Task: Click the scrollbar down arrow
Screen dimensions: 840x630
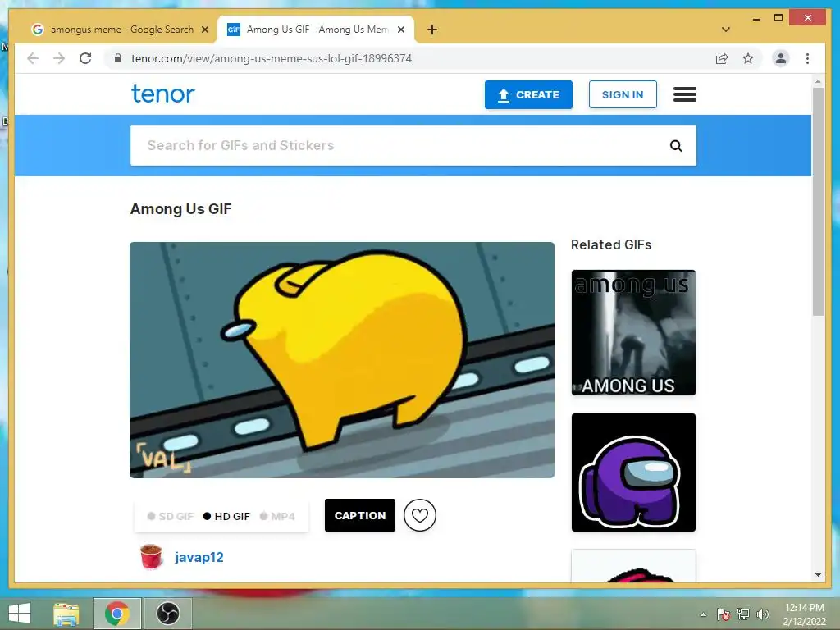Action: [818, 575]
